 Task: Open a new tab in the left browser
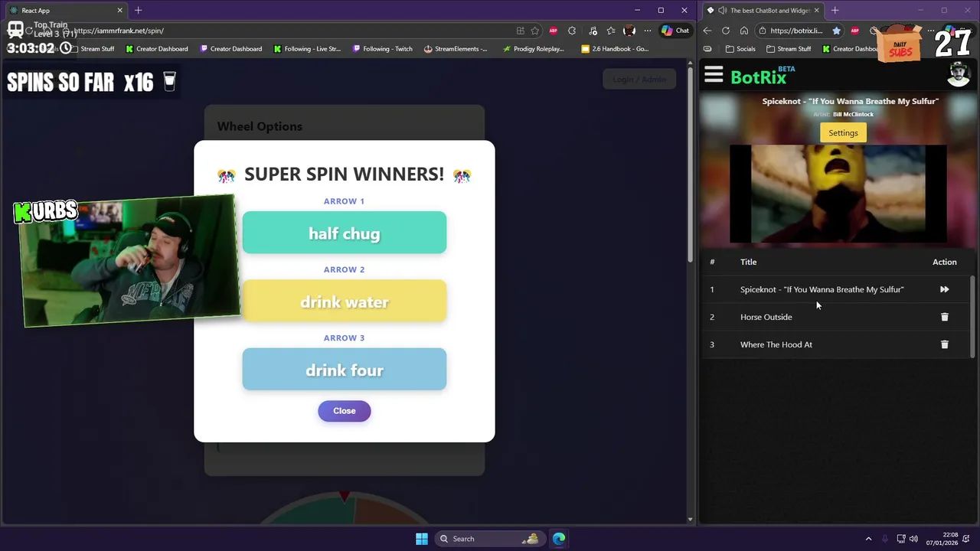coord(138,11)
